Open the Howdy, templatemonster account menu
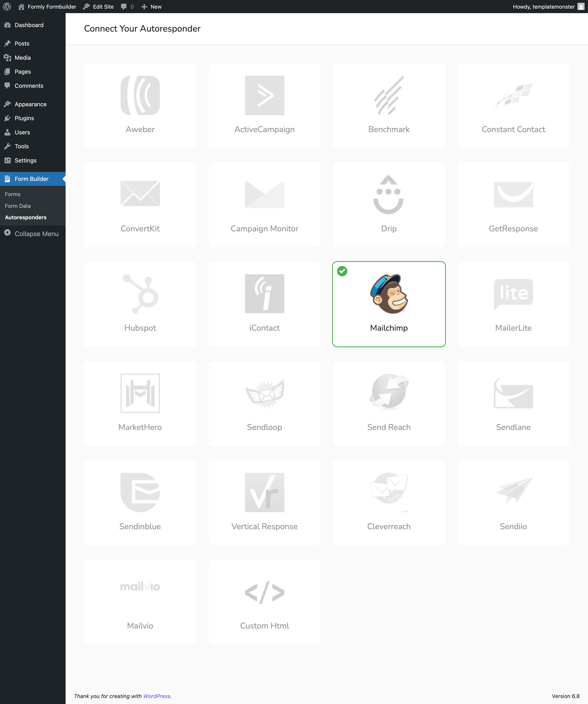This screenshot has width=588, height=704. pyautogui.click(x=548, y=6)
